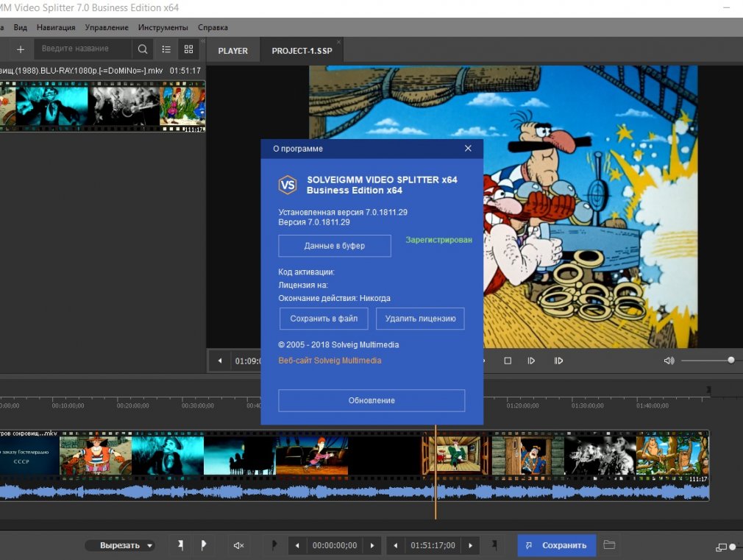
Task: Open the 'Управление' menu
Action: point(107,27)
